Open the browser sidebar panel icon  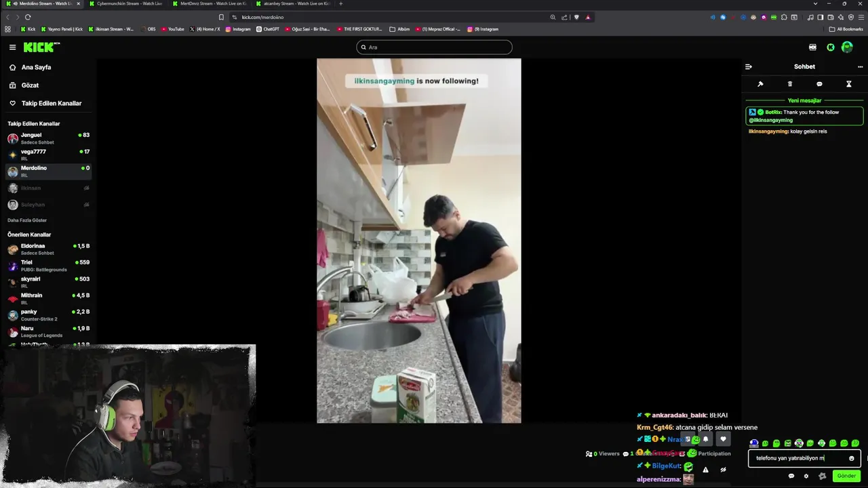tap(821, 17)
